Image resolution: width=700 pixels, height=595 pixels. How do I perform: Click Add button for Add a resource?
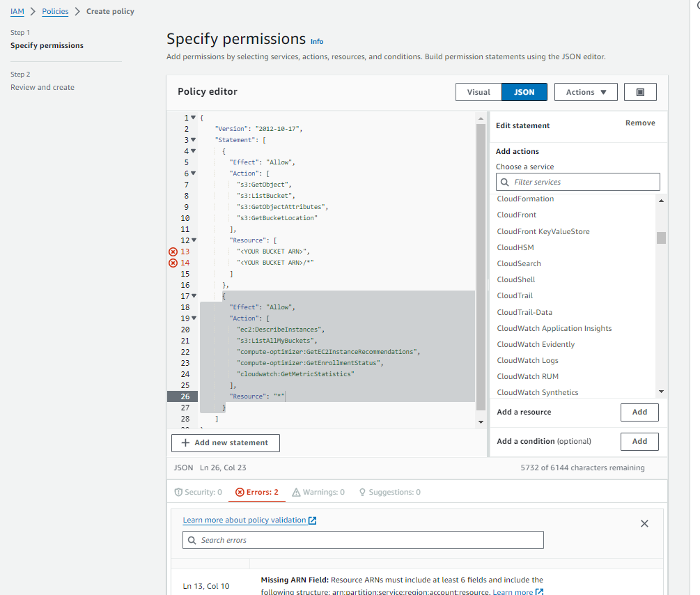point(639,412)
